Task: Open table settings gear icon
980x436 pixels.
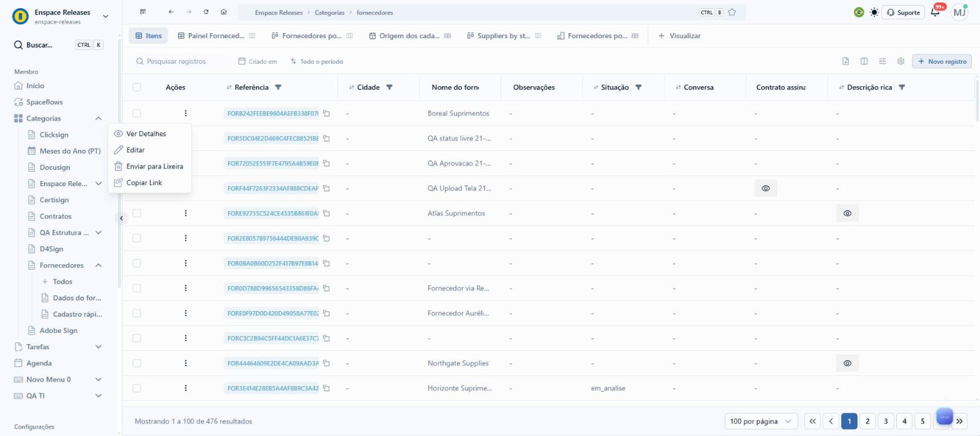Action: (x=901, y=61)
